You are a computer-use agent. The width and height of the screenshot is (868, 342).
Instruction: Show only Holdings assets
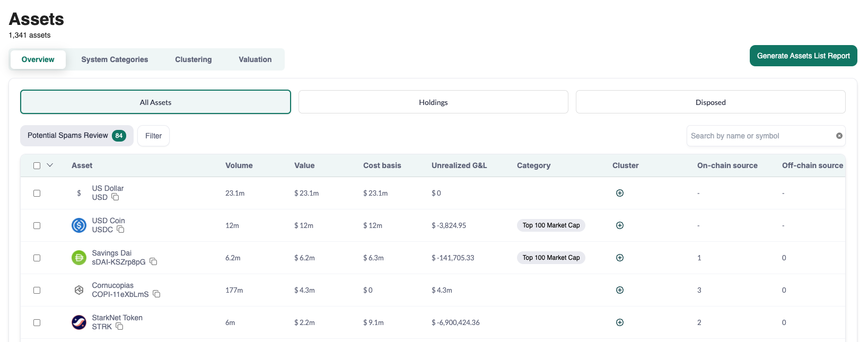point(433,102)
